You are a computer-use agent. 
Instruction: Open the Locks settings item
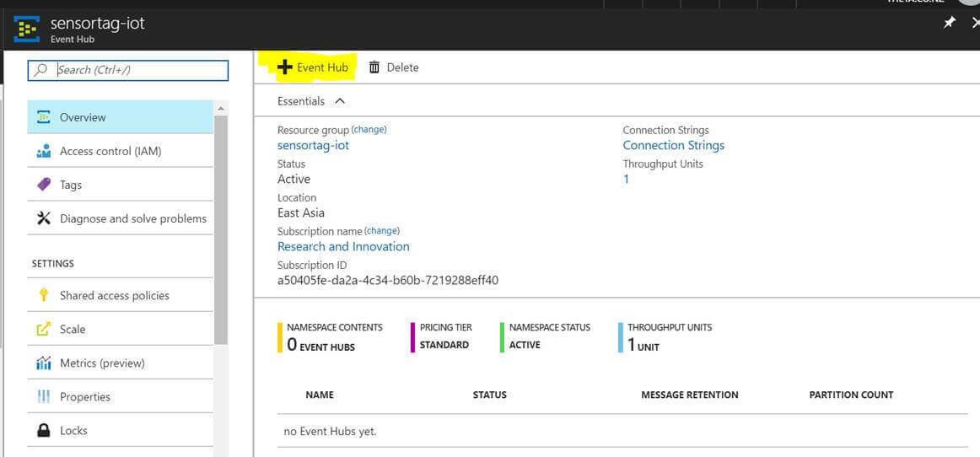(x=120, y=430)
